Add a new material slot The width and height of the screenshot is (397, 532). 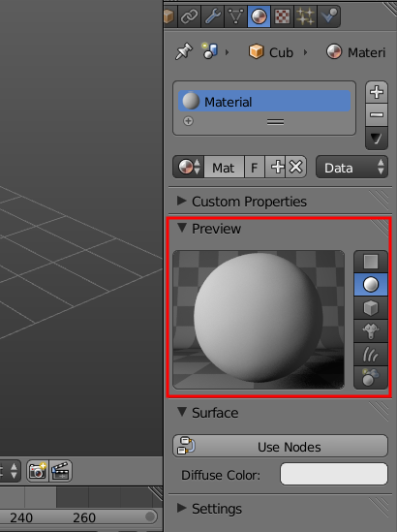(x=377, y=92)
